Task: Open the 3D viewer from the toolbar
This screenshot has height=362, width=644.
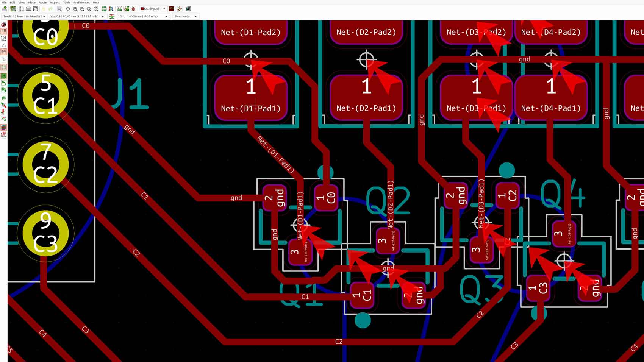Action: click(x=188, y=8)
